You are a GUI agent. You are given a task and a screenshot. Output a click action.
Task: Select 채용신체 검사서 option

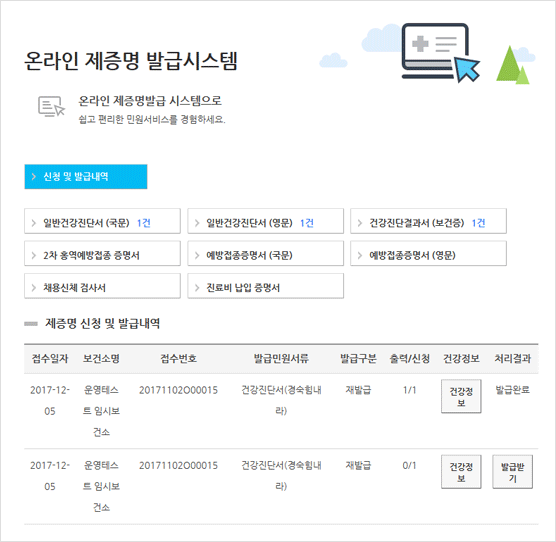(102, 286)
